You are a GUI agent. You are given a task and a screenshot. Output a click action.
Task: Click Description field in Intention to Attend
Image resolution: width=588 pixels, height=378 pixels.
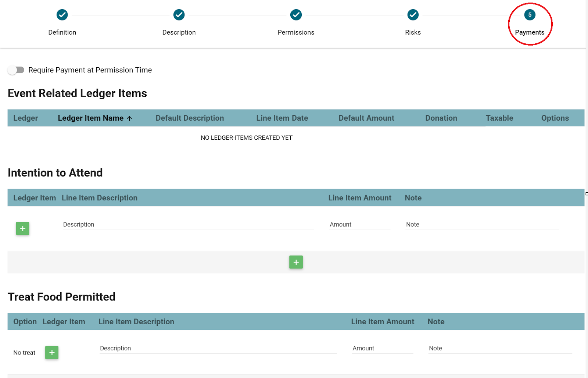[188, 225]
